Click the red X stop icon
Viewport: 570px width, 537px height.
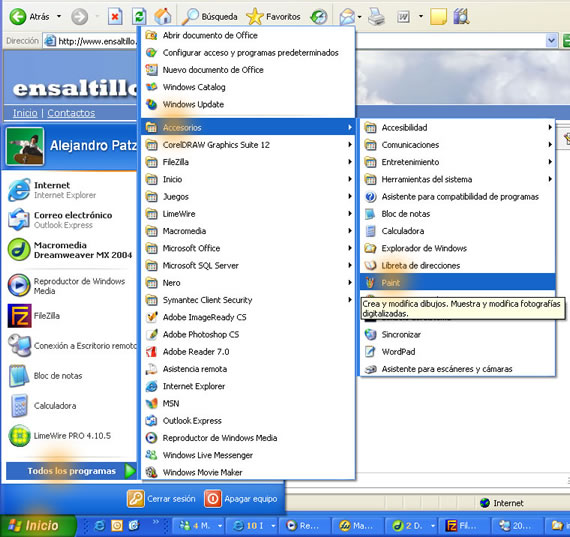[115, 17]
